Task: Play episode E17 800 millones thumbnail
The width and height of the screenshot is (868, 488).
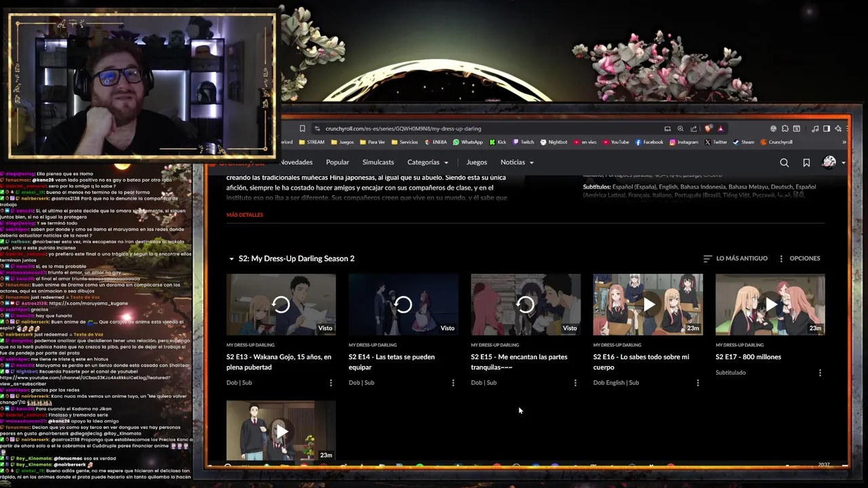Action: point(770,304)
